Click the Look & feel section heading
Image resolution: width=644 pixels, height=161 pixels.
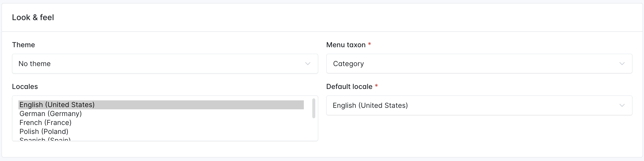[33, 17]
